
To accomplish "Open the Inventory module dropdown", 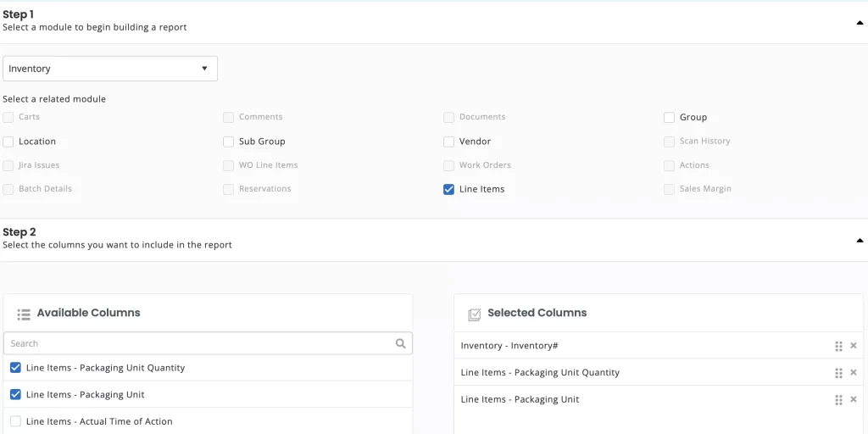I will (110, 69).
